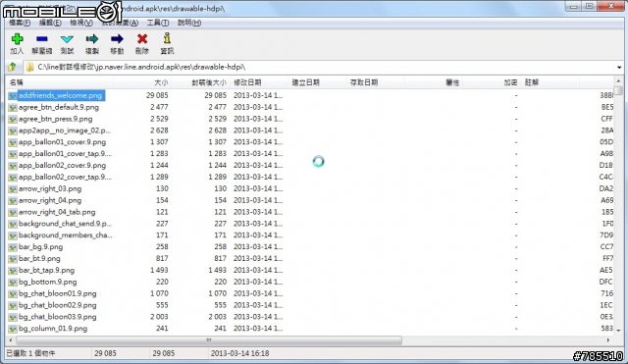Expand the address path dropdown arrow
This screenshot has width=628, height=364.
(x=619, y=68)
